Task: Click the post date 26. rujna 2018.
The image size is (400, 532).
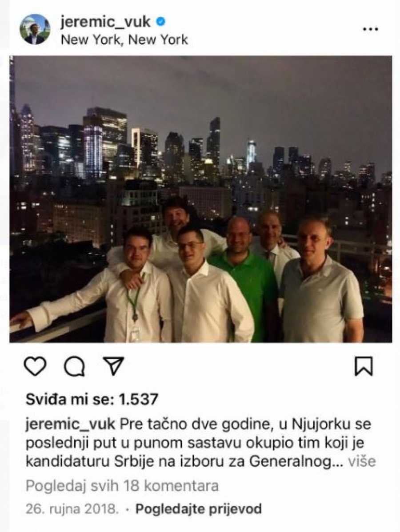Action: tap(72, 509)
